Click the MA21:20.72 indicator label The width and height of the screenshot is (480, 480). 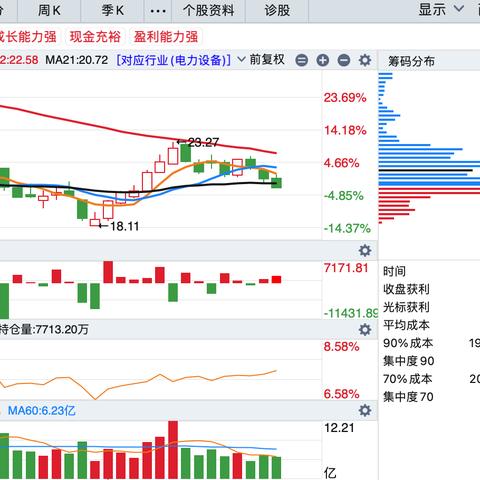pos(77,60)
